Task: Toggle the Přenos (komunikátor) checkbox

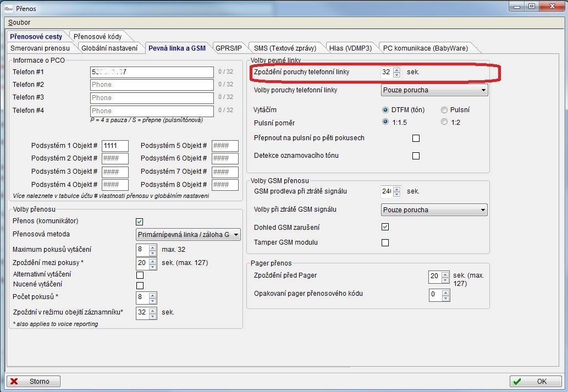Action: point(140,222)
